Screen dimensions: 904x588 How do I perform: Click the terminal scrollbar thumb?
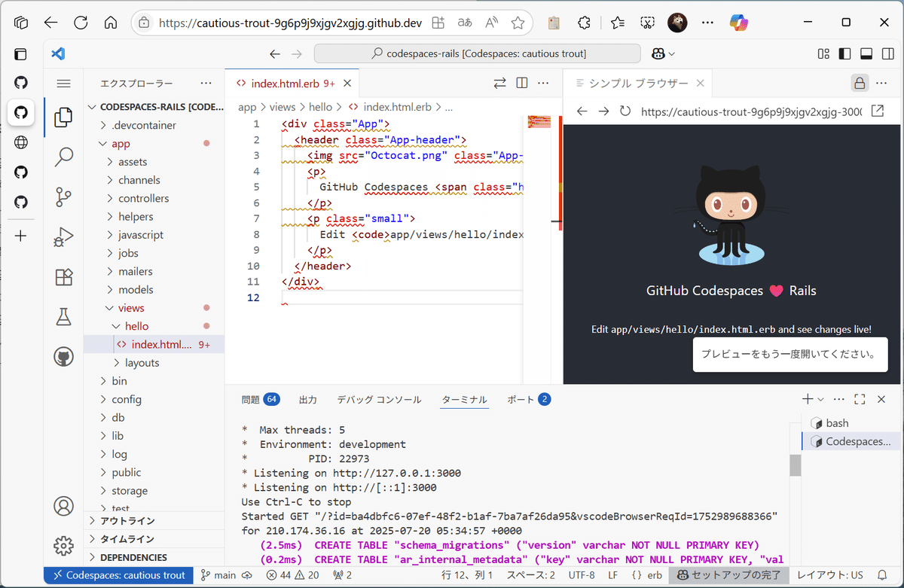[795, 465]
